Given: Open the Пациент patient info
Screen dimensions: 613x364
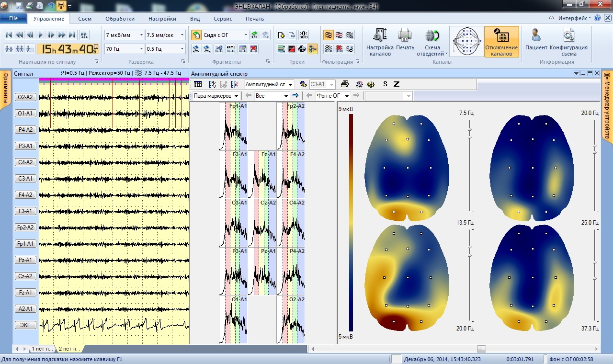Looking at the screenshot, I should [x=536, y=39].
